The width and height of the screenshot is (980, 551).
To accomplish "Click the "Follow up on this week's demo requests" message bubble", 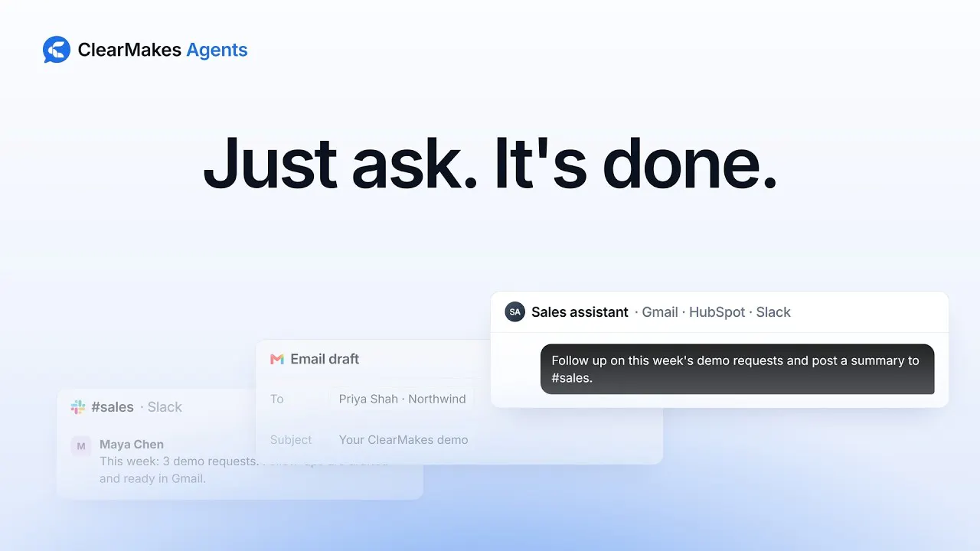I will click(x=737, y=369).
